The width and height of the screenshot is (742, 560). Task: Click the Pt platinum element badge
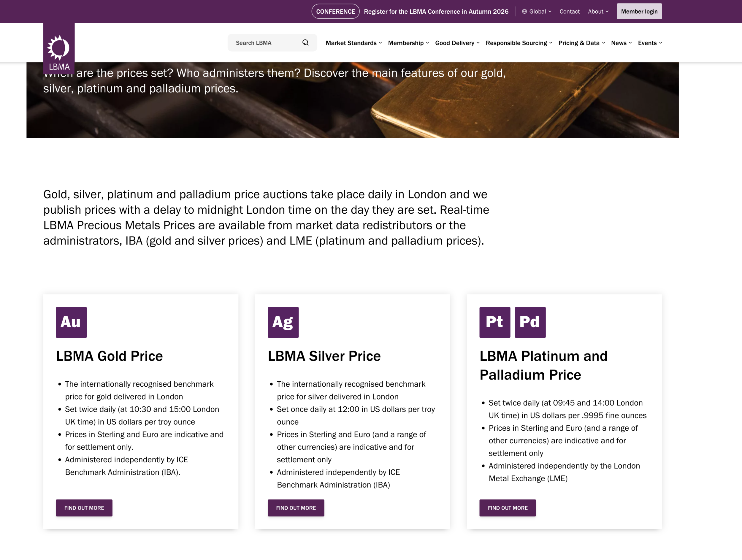click(494, 322)
